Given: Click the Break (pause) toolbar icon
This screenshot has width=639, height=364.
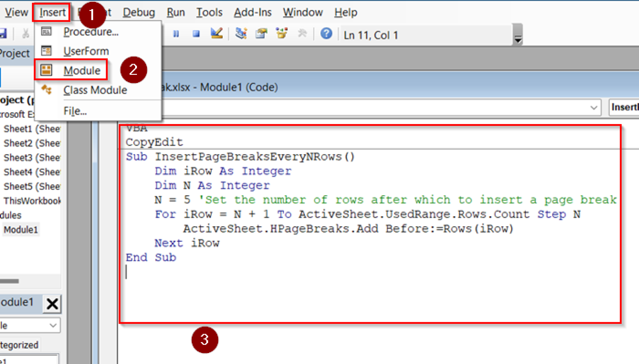Looking at the screenshot, I should point(176,34).
